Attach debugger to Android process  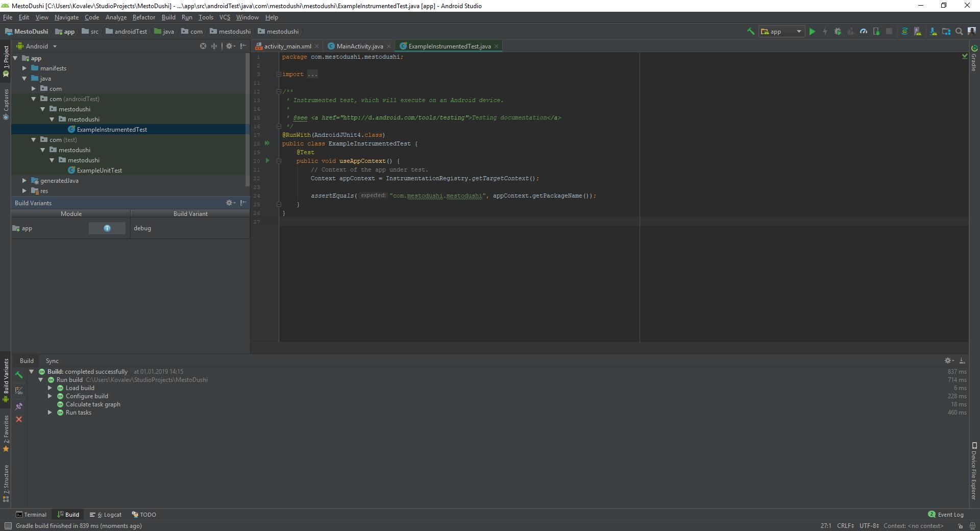coord(876,32)
